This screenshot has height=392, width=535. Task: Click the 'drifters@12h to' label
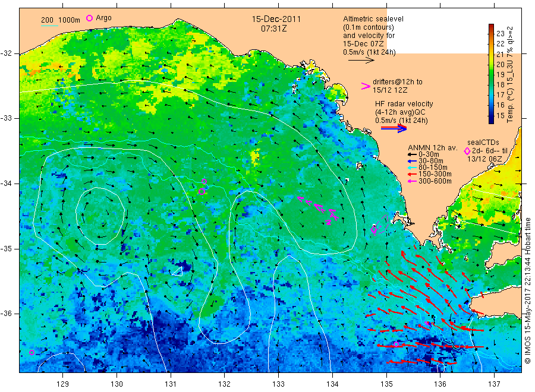coord(398,82)
